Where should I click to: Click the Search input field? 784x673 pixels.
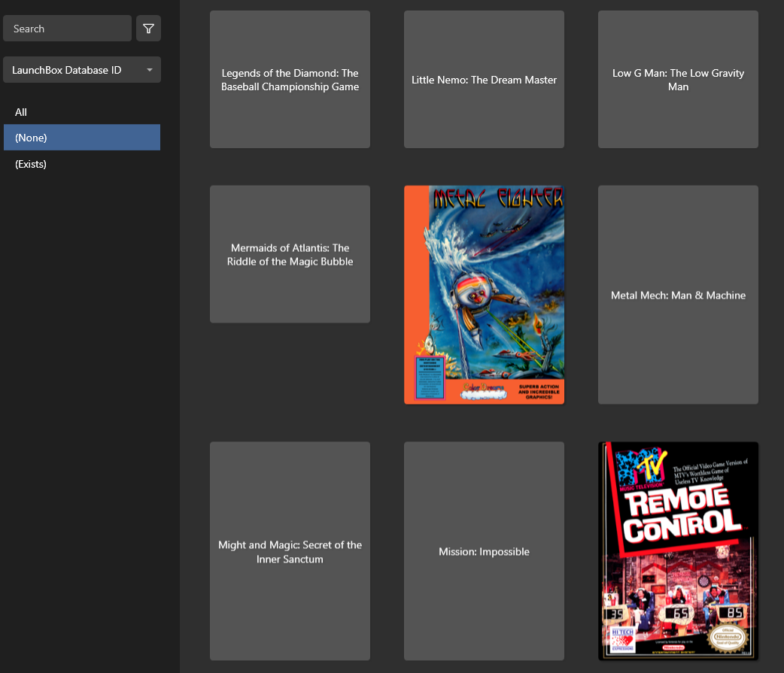(x=68, y=29)
